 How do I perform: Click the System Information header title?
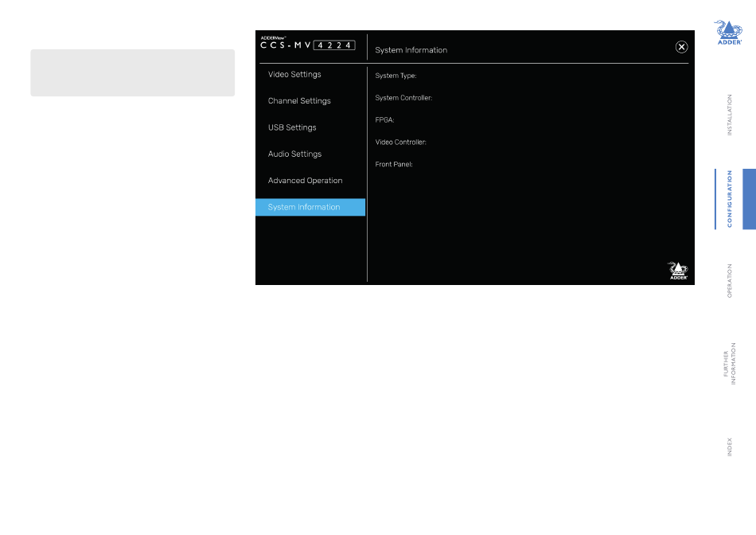point(411,50)
